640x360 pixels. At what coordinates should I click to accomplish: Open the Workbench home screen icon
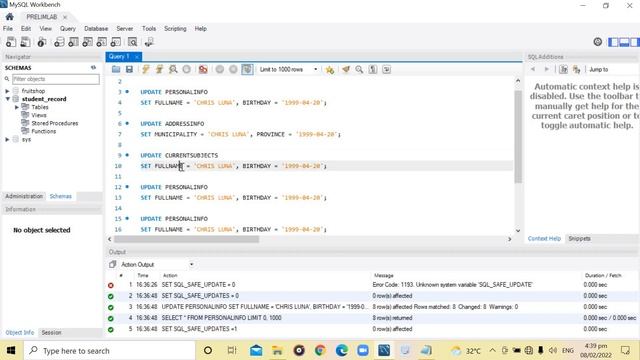[x=9, y=17]
